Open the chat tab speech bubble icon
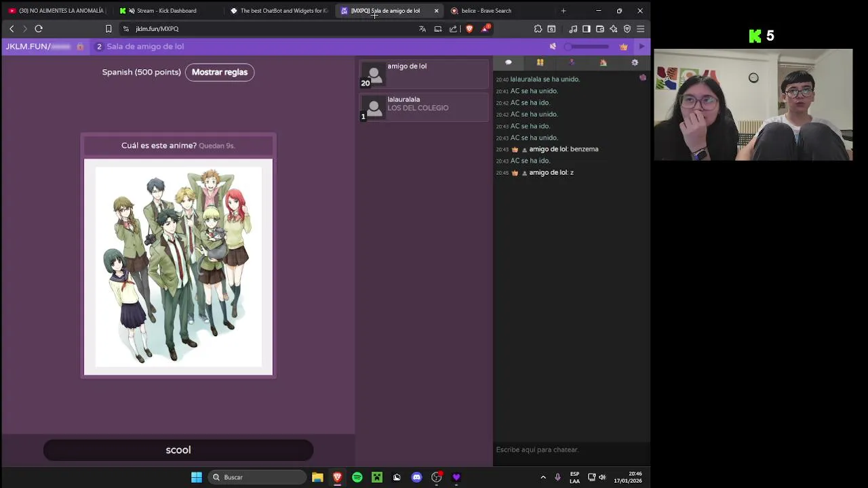This screenshot has width=868, height=488. [508, 62]
